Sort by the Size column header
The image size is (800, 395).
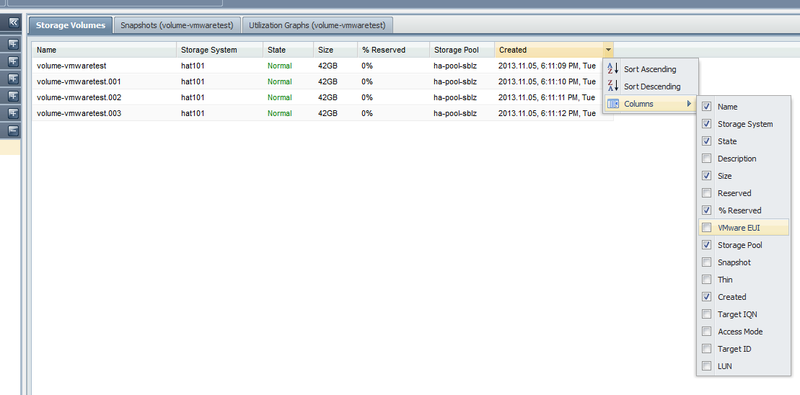335,50
